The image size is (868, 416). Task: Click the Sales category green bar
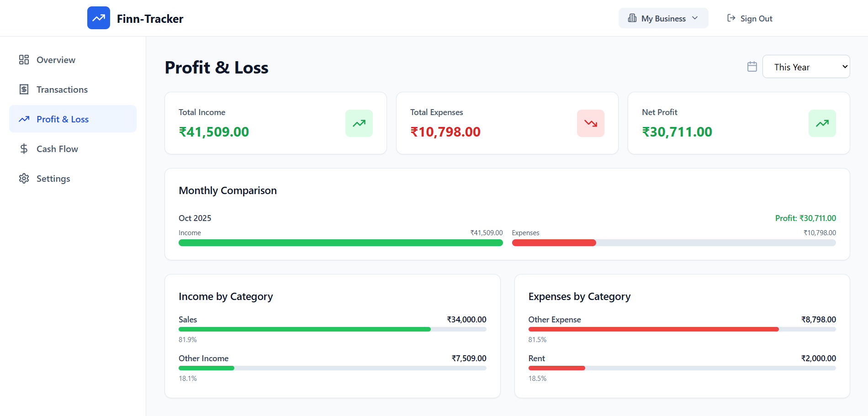[304, 329]
